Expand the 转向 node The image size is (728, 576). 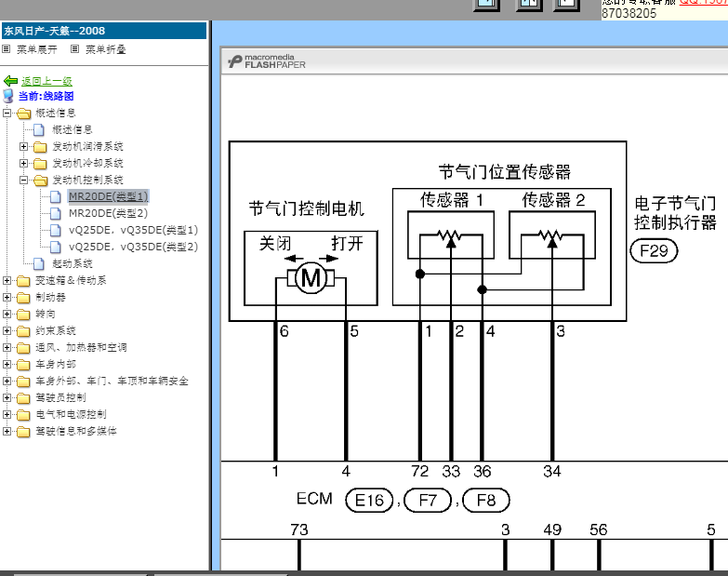(7, 314)
